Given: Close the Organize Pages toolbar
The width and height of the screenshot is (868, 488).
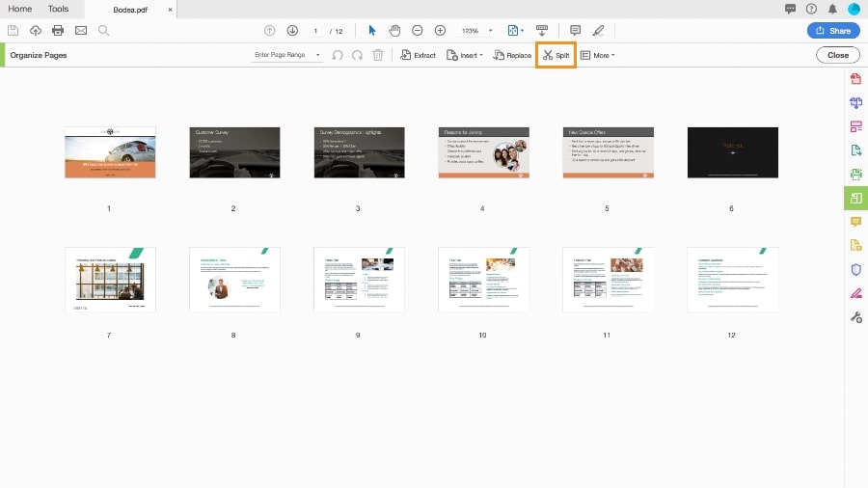Looking at the screenshot, I should (x=838, y=55).
